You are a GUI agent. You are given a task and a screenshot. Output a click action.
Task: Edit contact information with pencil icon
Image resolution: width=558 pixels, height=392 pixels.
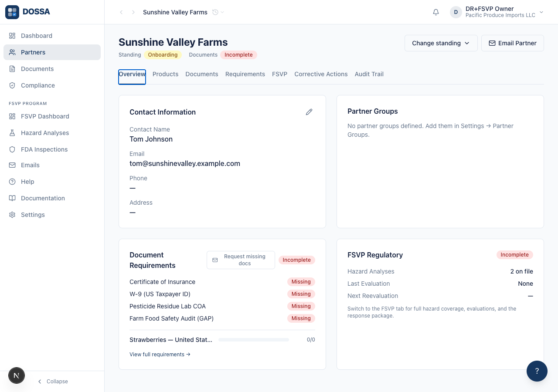point(309,112)
